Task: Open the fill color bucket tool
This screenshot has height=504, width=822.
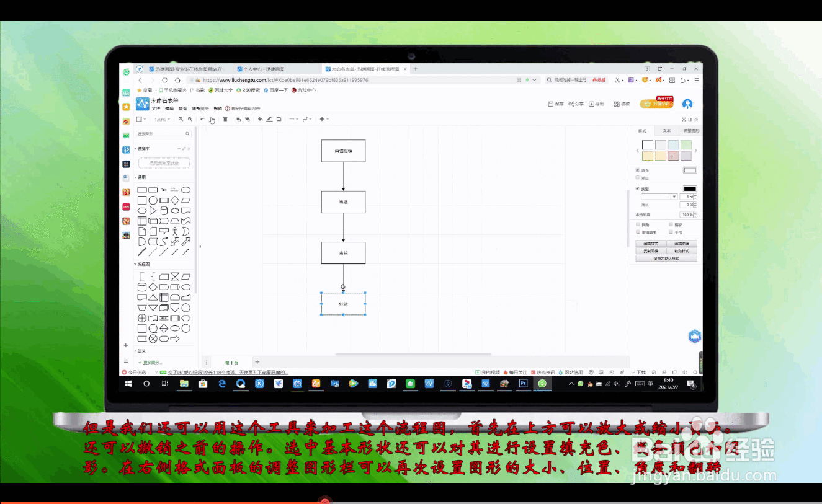Action: click(260, 119)
